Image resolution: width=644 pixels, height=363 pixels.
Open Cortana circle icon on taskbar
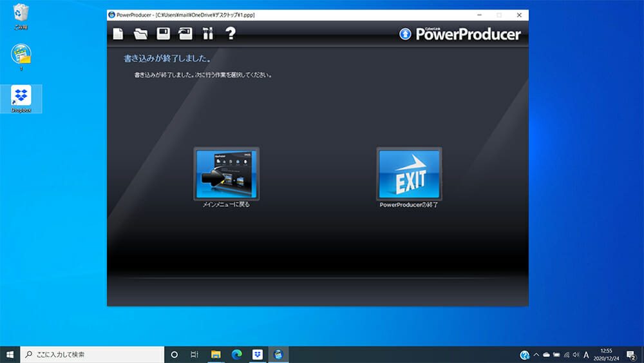174,355
